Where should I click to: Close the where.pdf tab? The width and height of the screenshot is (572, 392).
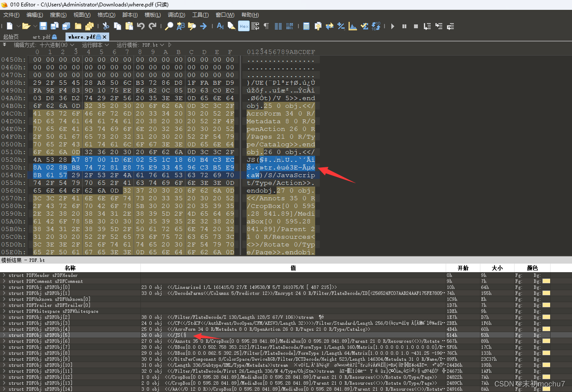pos(104,37)
